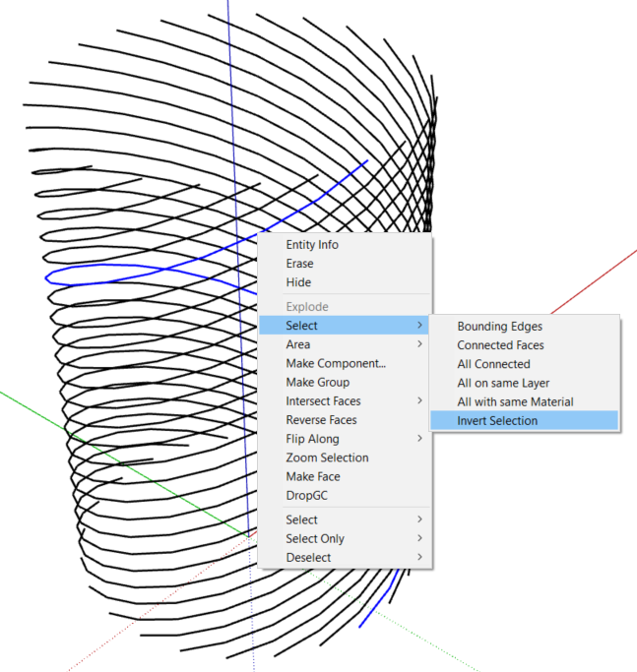Expand arrow next to Select Only
The width and height of the screenshot is (637, 672).
point(420,538)
